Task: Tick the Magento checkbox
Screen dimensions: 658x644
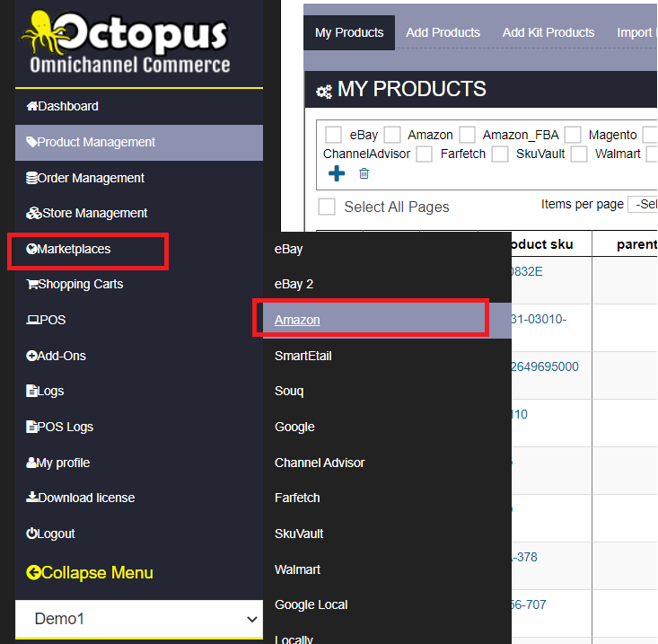Action: [573, 136]
